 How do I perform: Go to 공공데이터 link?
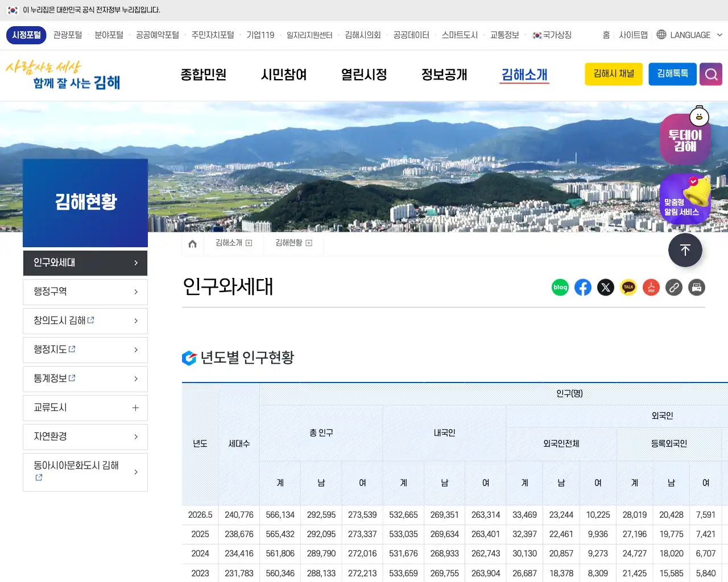(x=411, y=35)
